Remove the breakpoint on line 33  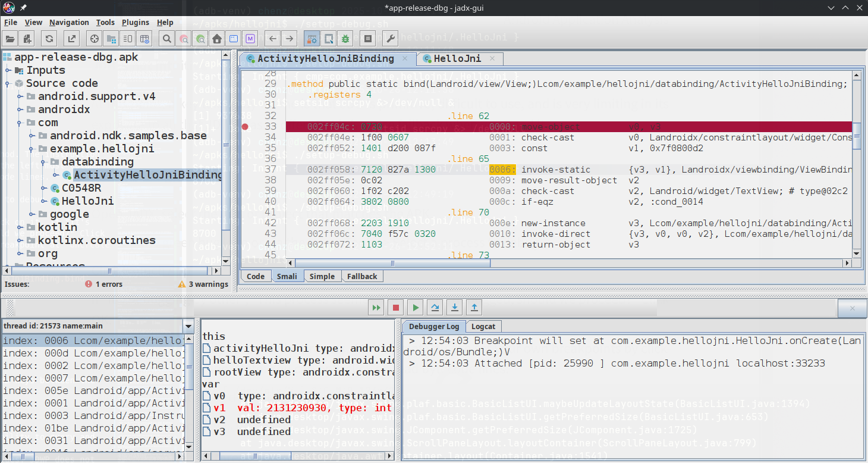tap(245, 127)
